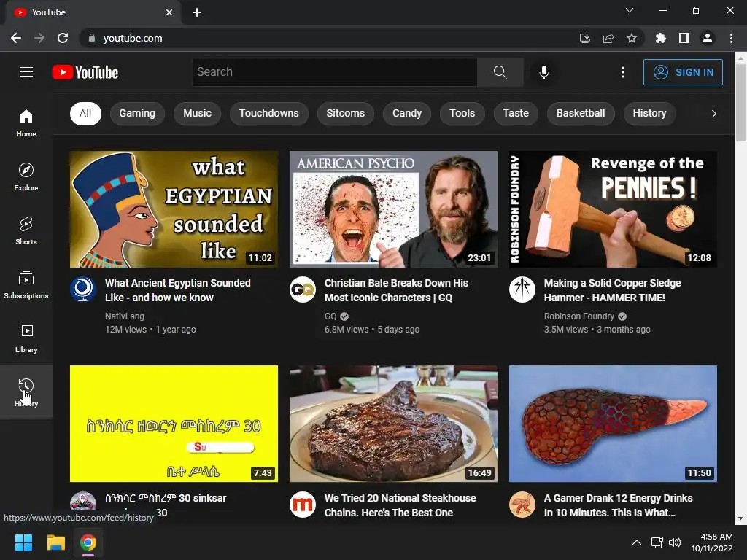
Task: Click the Robinson Foundry channel name
Action: tap(578, 316)
